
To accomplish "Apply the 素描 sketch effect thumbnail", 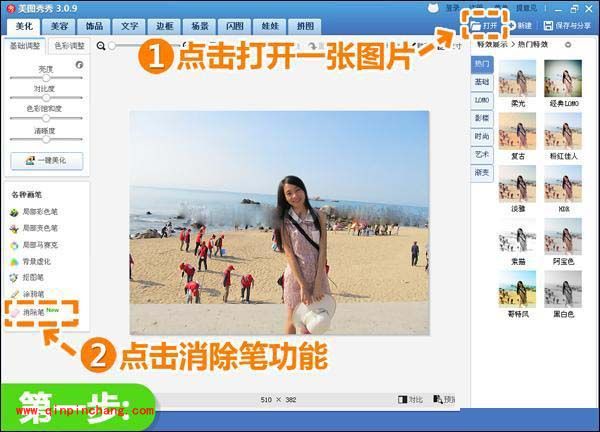I will coord(517,237).
